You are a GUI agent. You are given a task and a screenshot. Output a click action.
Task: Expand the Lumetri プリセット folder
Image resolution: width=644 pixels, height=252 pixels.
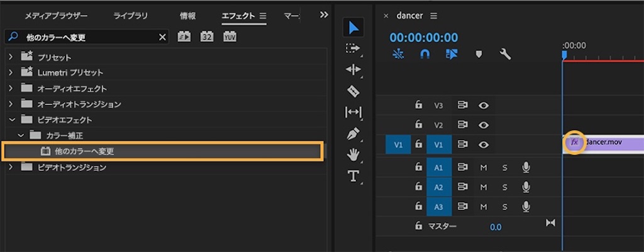coord(11,73)
